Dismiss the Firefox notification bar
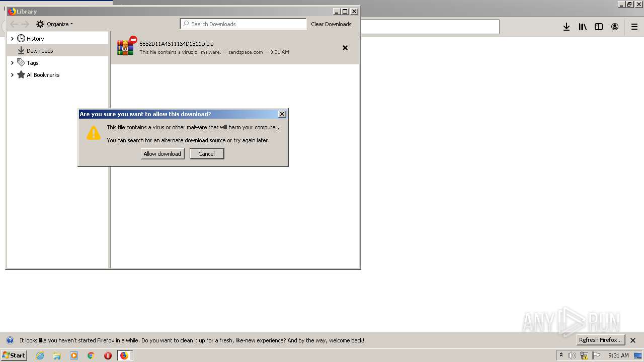The width and height of the screenshot is (644, 362). [633, 340]
